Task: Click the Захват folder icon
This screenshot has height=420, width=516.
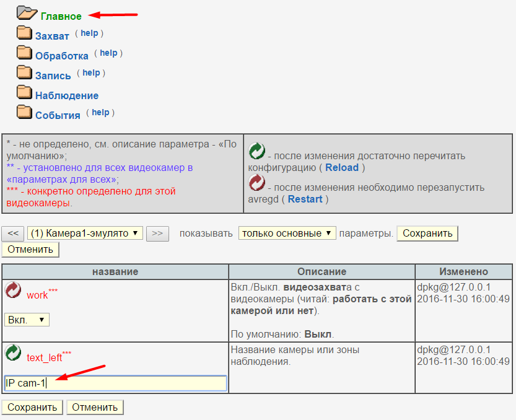Action: click(x=24, y=33)
